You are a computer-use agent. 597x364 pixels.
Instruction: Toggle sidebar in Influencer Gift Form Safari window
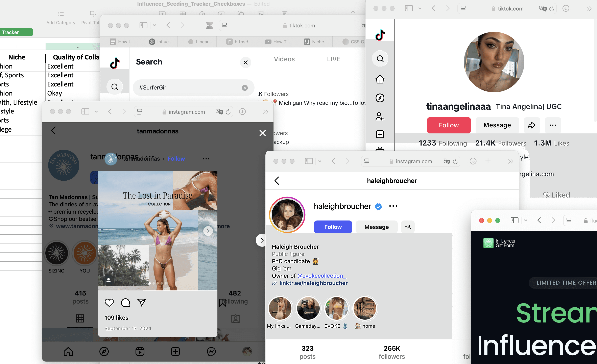pos(514,220)
